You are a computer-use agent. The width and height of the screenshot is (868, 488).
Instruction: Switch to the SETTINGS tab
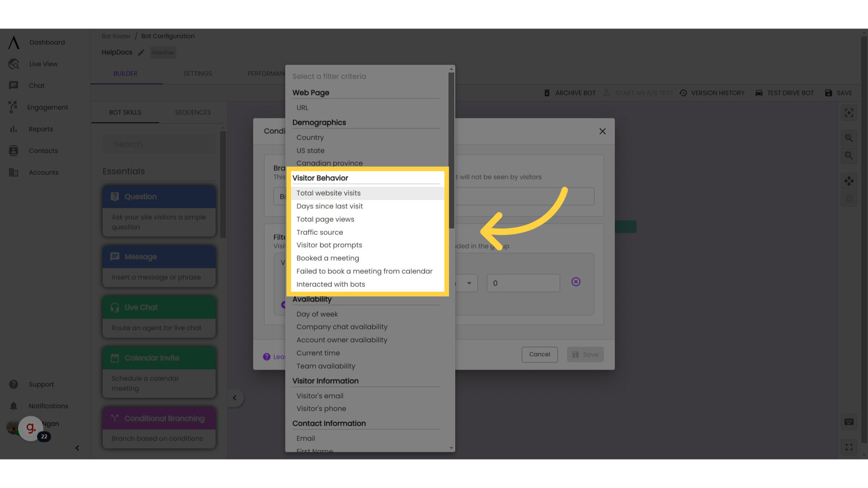pos(198,73)
